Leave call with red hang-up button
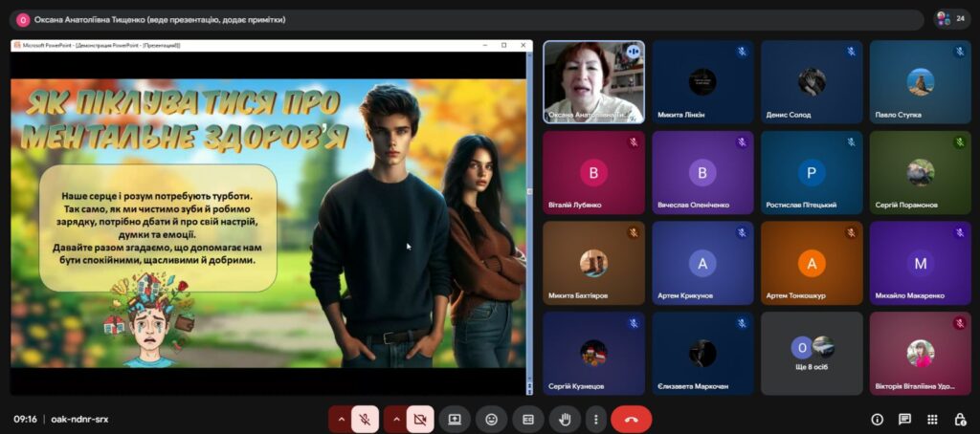This screenshot has width=980, height=434. pos(632,420)
